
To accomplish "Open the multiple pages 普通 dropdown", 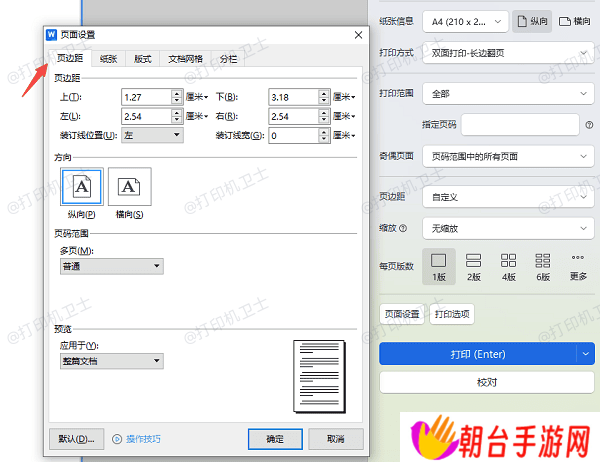I will [x=112, y=266].
